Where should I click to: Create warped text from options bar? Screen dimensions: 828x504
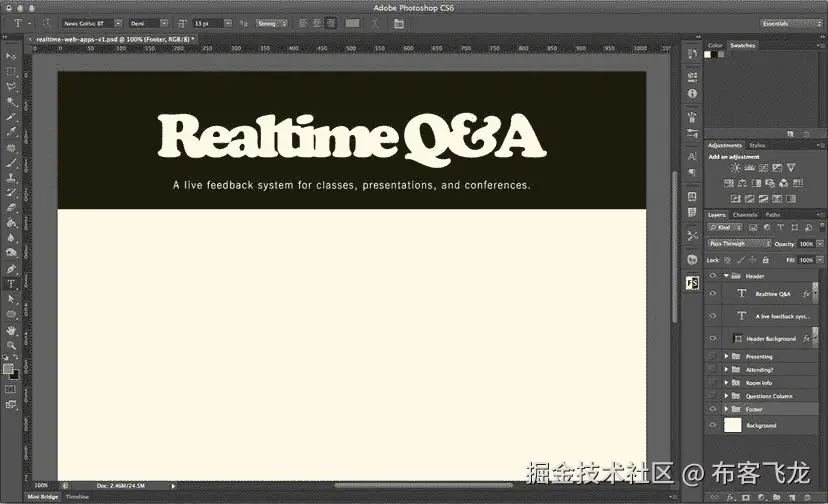coord(375,23)
